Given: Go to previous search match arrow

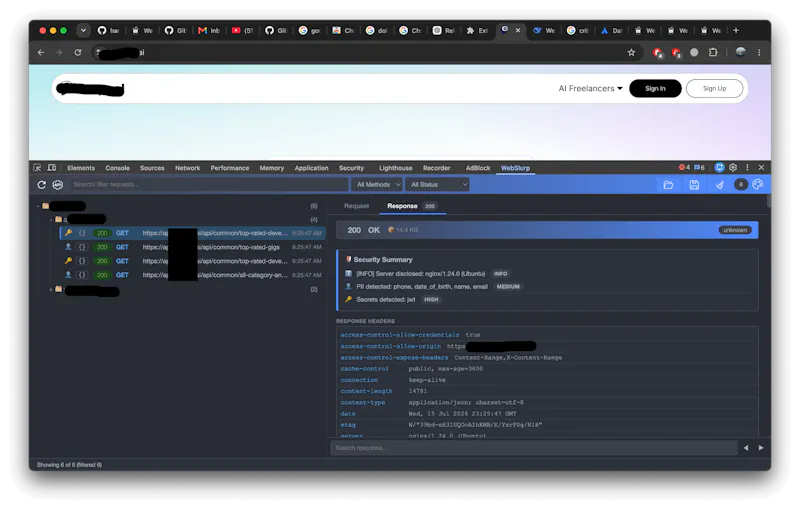Looking at the screenshot, I should (746, 448).
